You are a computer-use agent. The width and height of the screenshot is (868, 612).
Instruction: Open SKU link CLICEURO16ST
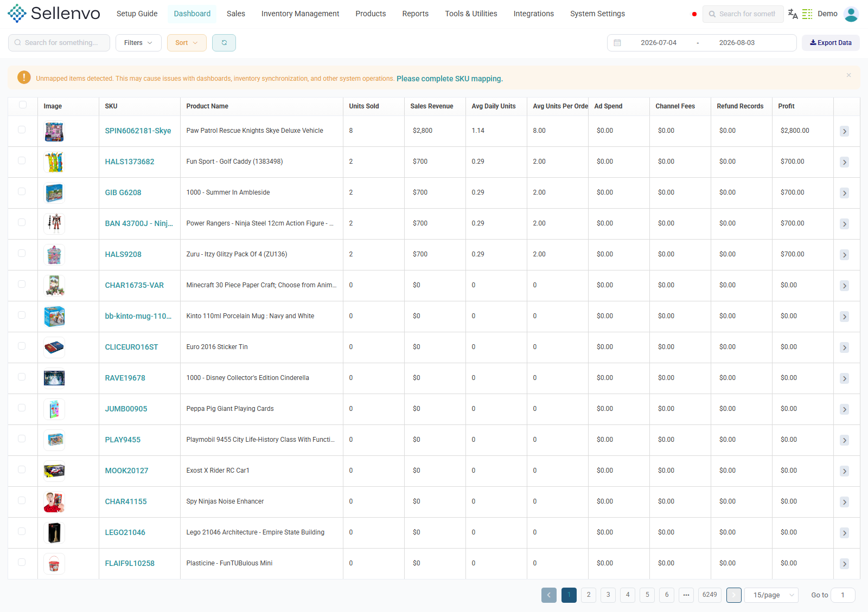[131, 347]
